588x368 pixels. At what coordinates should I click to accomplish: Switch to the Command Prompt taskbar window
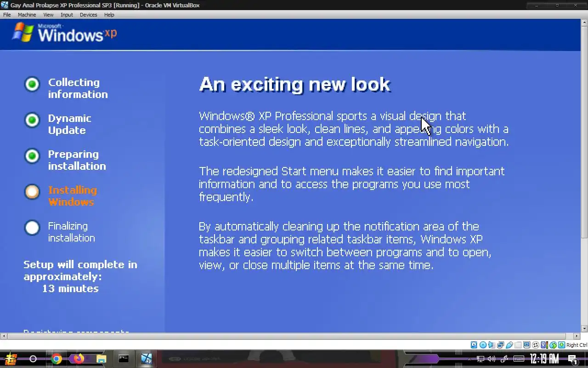pyautogui.click(x=124, y=359)
